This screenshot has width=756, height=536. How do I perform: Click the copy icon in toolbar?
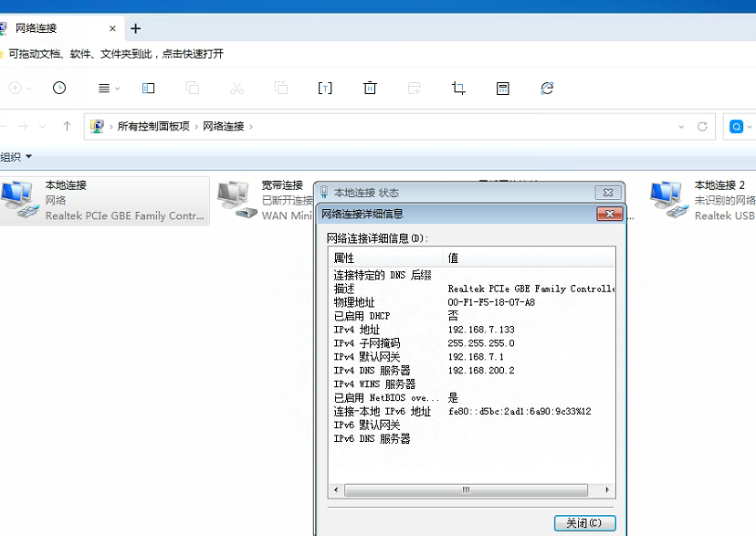pyautogui.click(x=193, y=88)
